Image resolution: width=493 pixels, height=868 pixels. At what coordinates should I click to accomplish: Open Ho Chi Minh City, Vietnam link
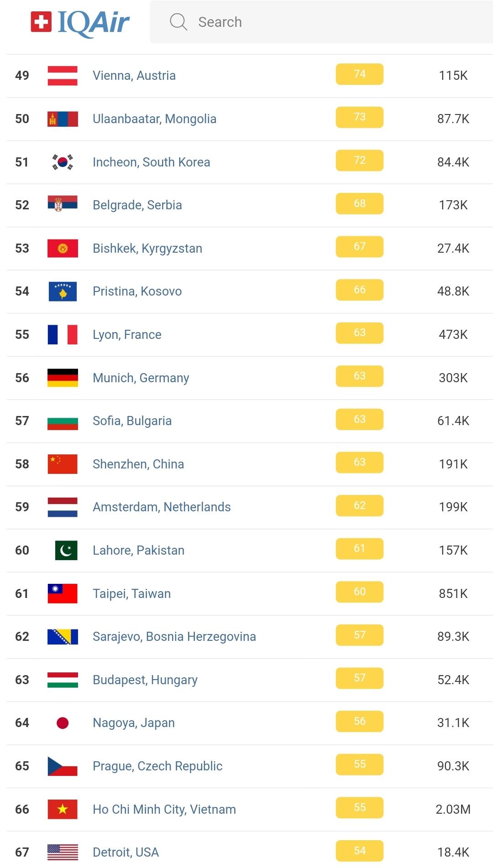pyautogui.click(x=164, y=810)
